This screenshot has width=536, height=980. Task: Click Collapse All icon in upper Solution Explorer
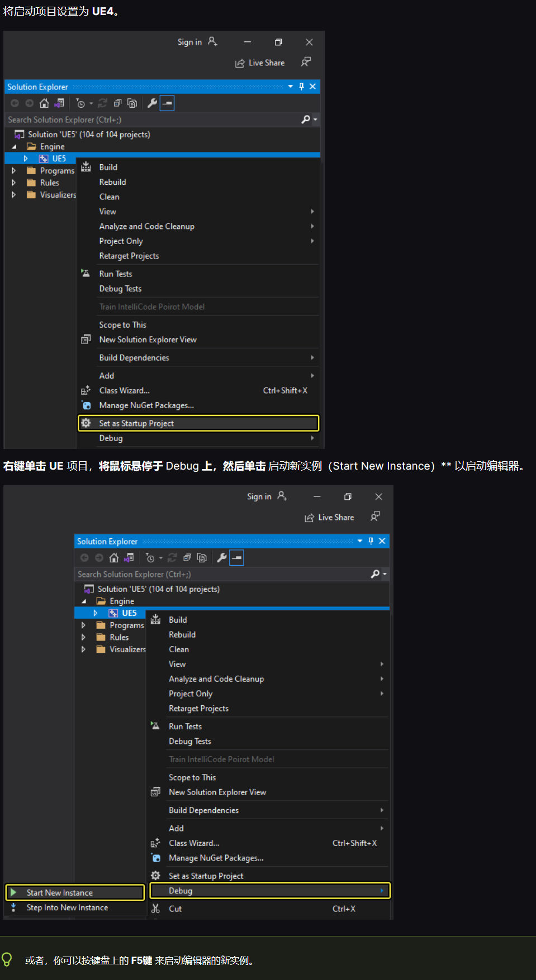click(x=117, y=103)
